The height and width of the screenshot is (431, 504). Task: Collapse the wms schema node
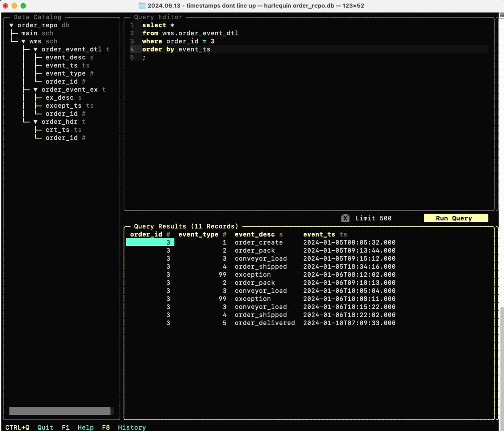pyautogui.click(x=23, y=41)
